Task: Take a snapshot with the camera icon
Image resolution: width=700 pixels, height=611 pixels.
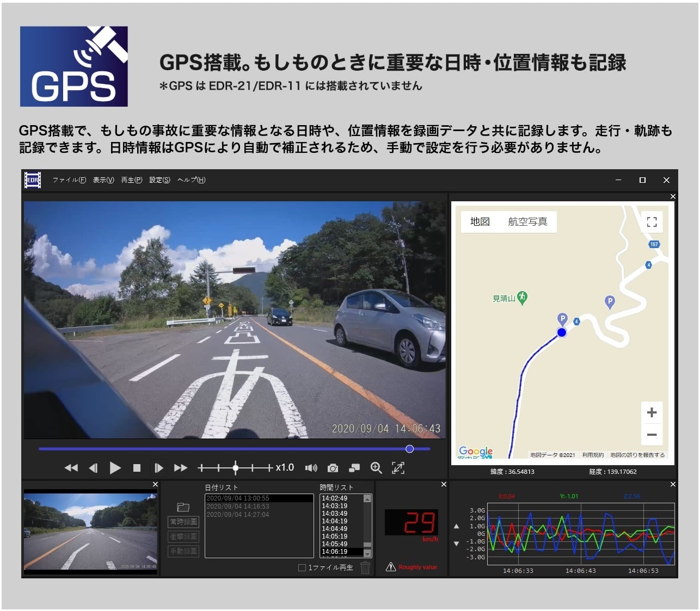Action: tap(333, 468)
